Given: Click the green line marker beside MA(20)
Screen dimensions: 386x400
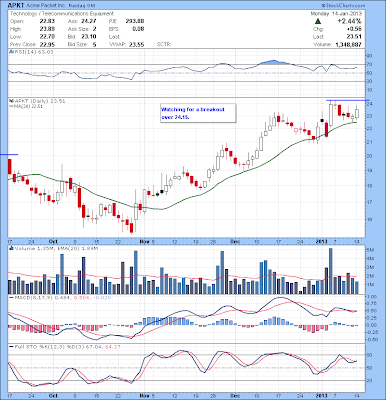Looking at the screenshot, I should (11, 106).
